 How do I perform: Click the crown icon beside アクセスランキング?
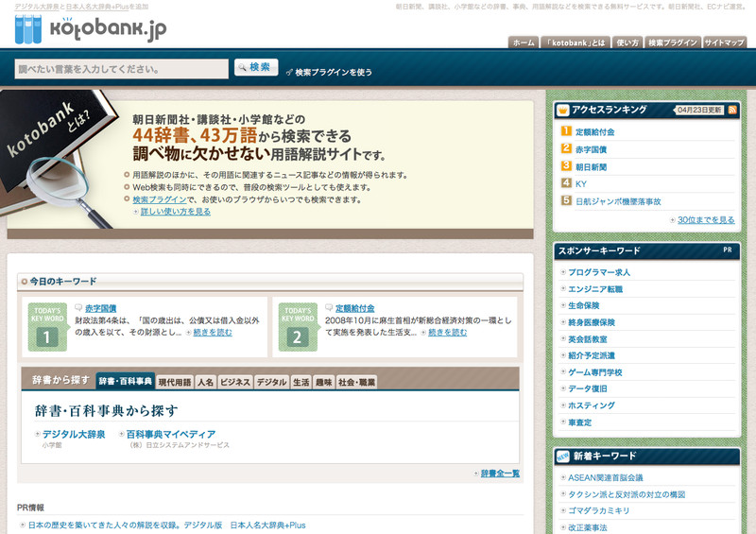562,110
